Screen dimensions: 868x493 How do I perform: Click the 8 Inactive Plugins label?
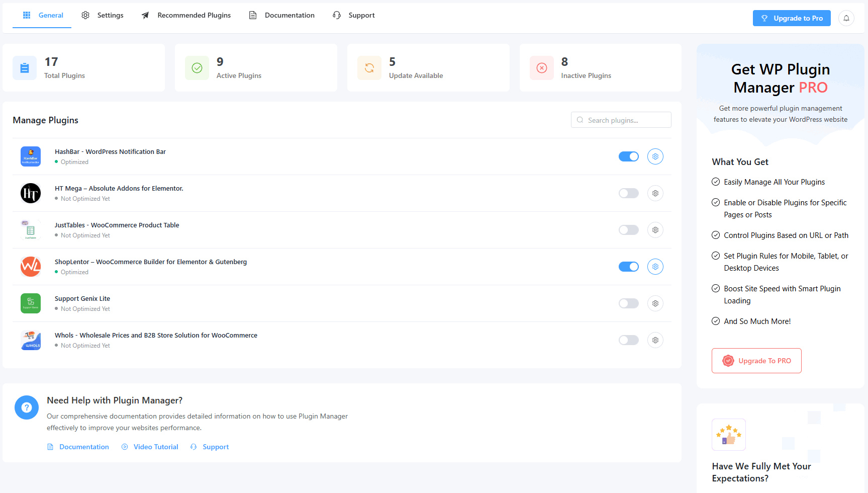(586, 75)
